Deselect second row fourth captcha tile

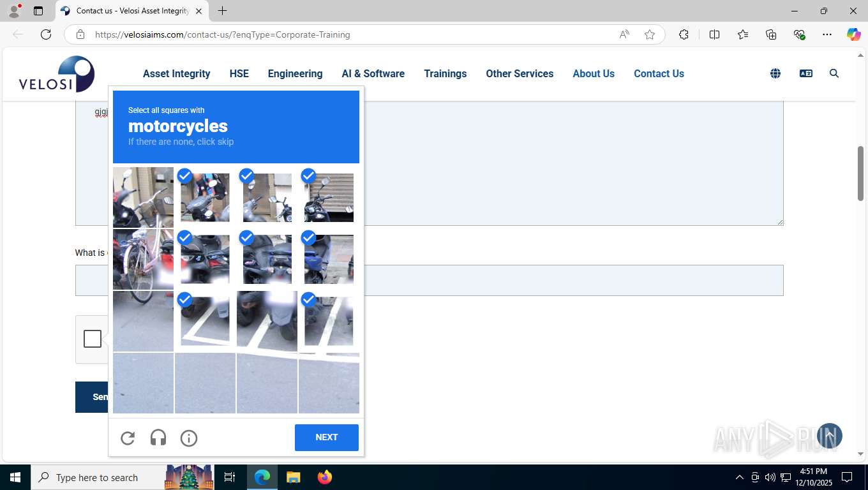329,260
